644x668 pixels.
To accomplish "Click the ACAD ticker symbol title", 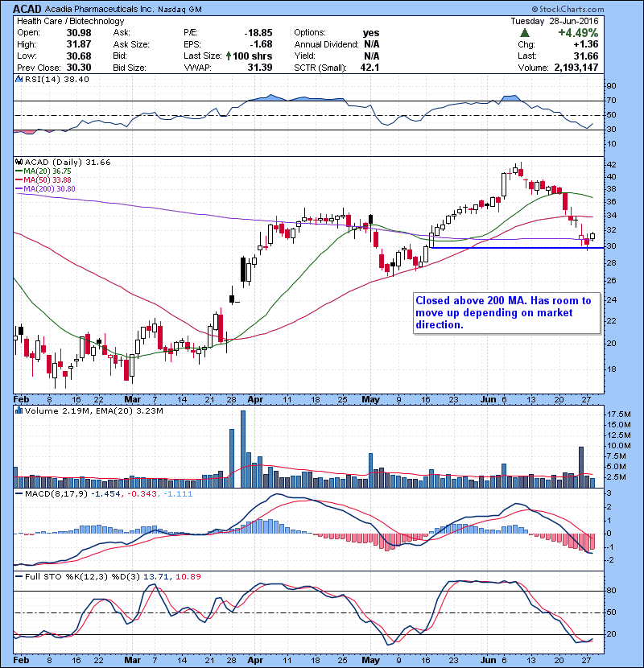I will (27, 9).
